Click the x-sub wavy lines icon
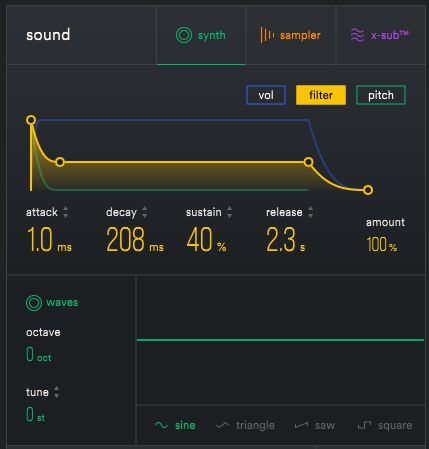Screen dimensions: 429x449 [x=357, y=35]
